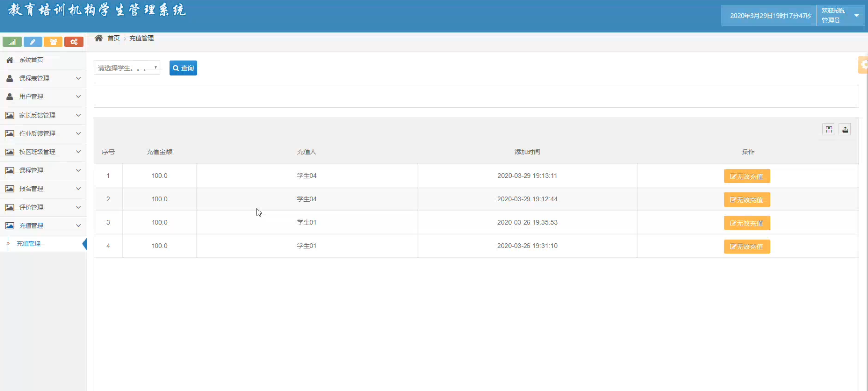The image size is (868, 391).
Task: Click the 评价管理 picture icon
Action: [x=9, y=207]
